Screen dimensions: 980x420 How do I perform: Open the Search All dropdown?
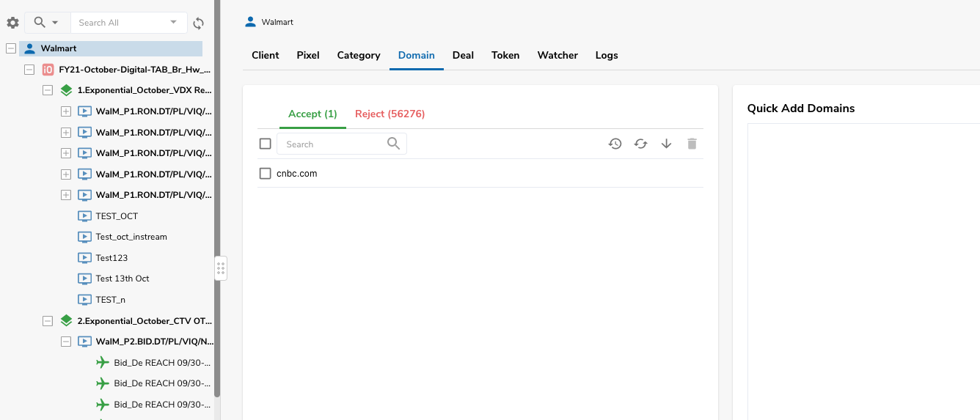(x=173, y=22)
